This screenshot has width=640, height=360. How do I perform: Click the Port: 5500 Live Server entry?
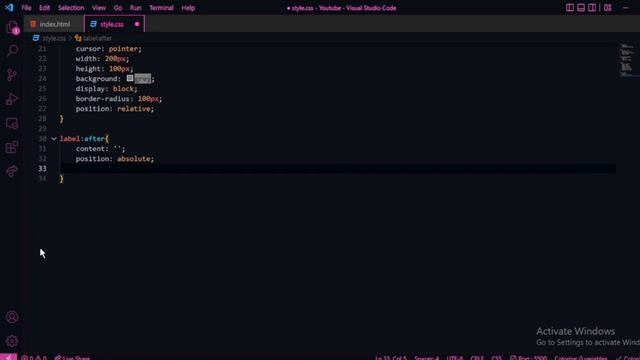[x=528, y=358]
